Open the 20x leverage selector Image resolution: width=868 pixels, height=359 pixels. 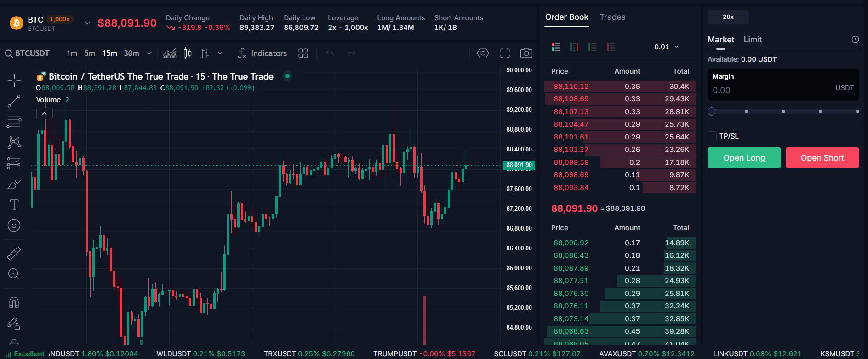[728, 17]
